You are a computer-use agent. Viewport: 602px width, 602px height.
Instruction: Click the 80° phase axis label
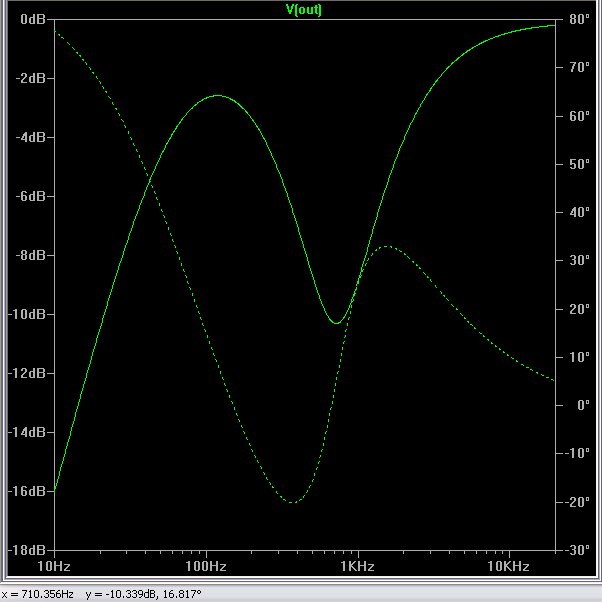pos(576,19)
